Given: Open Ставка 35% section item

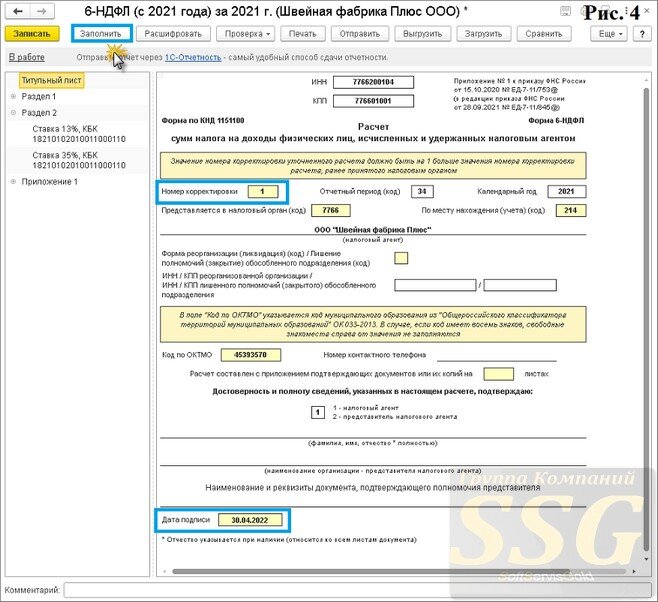Looking at the screenshot, I should click(x=79, y=160).
